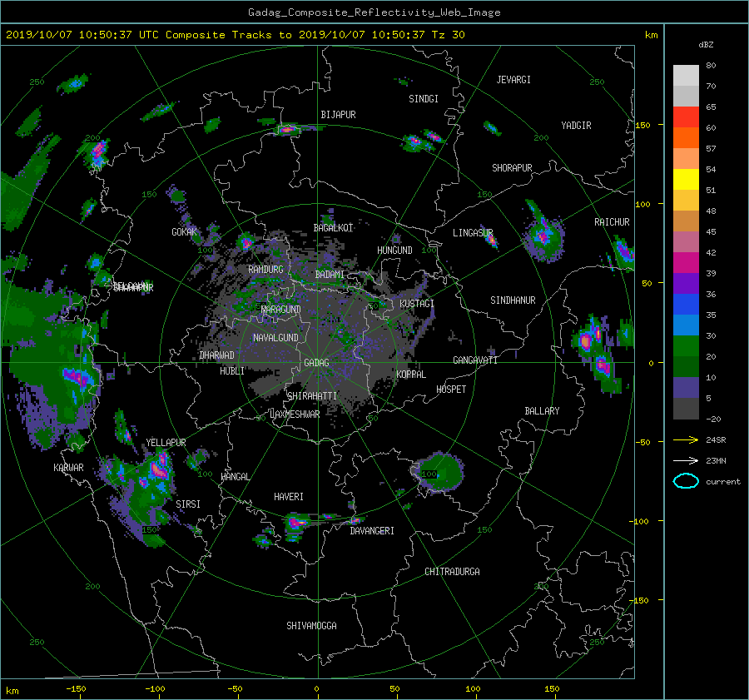Screen dimensions: 749x700
Task: Click the KOPPAL city label
Action: tap(411, 375)
